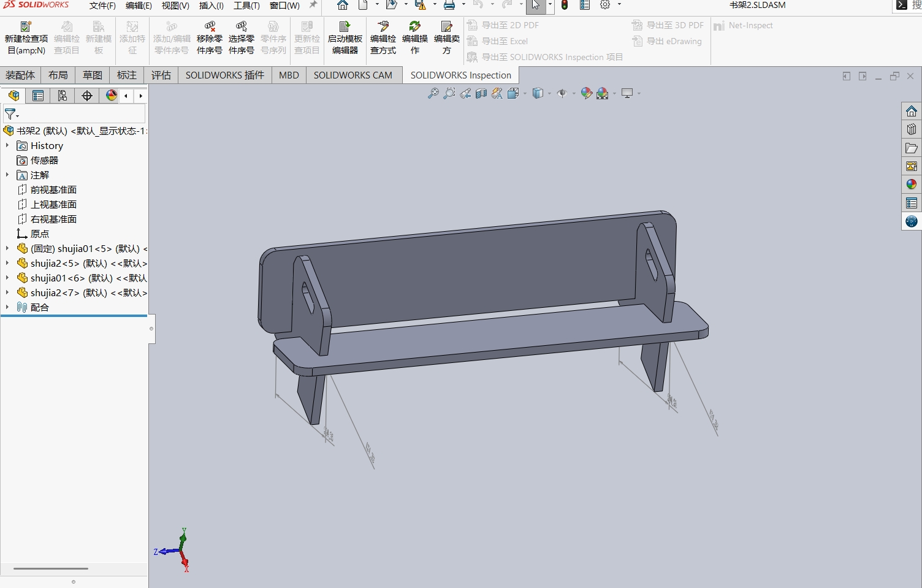Click Edit Appearance color ball icon

tap(587, 93)
